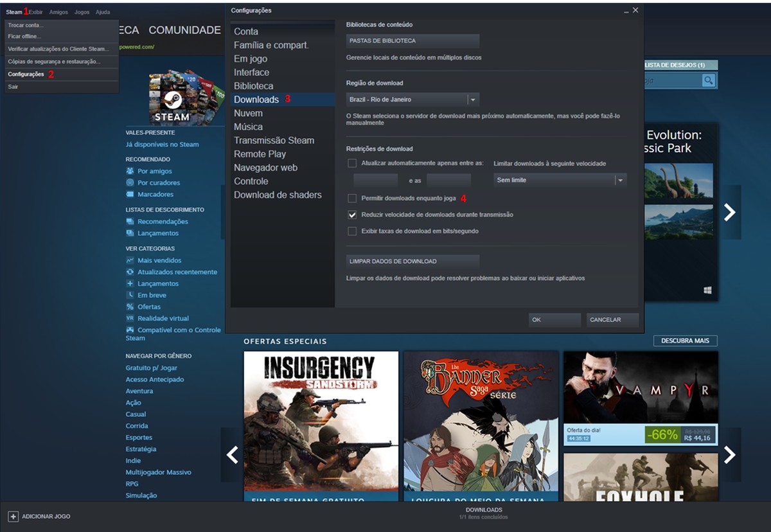Select Cópias de segurança e restauração

coord(62,62)
